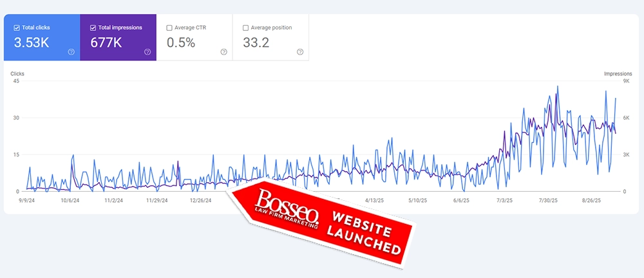Screen dimensions: 644x278
Task: Select the 3.53K total clicks value
Action: point(32,42)
